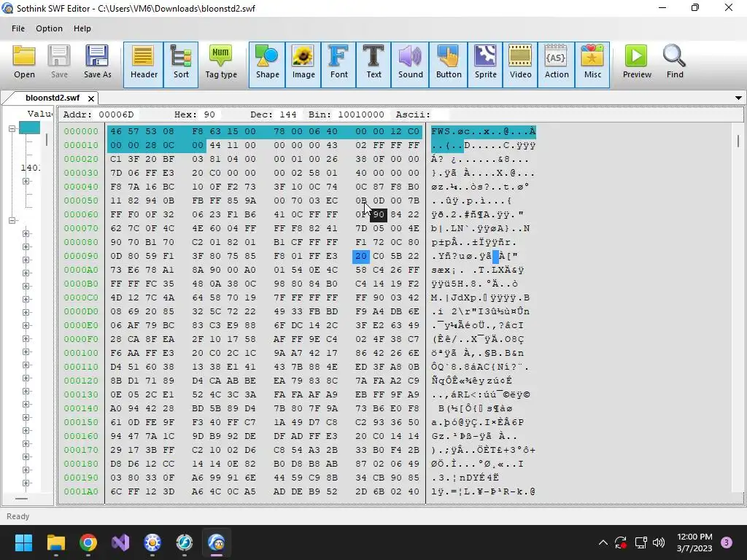The width and height of the screenshot is (747, 560).
Task: Open File Explorer from taskbar
Action: (55, 542)
